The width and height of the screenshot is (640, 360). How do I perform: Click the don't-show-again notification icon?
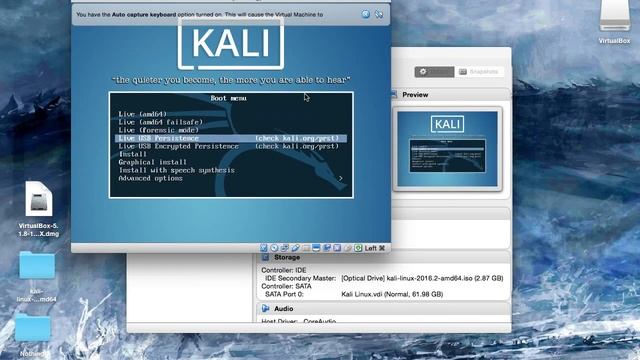tap(379, 14)
